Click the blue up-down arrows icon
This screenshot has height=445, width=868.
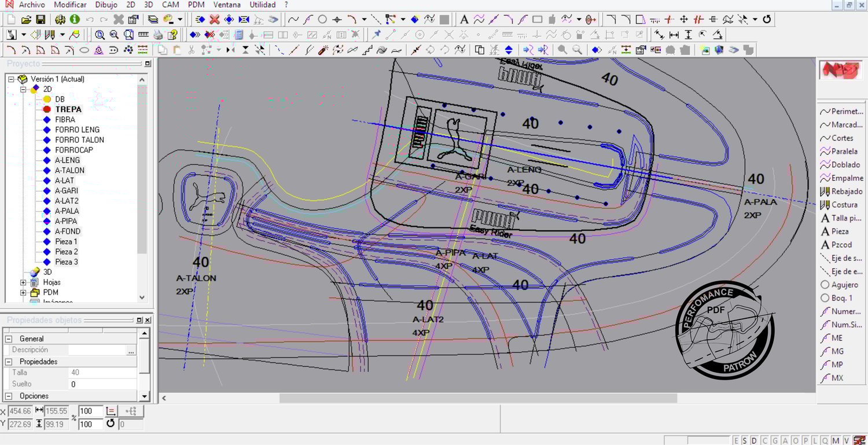[x=509, y=50]
